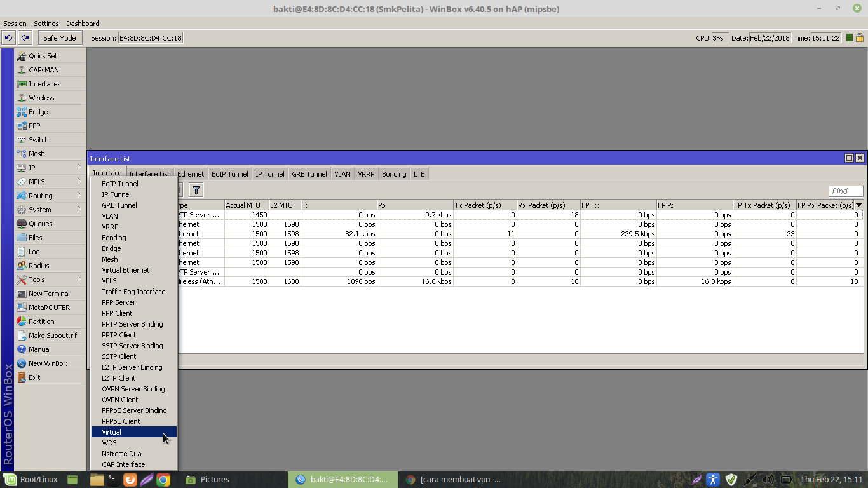868x488 pixels.
Task: Expand the Routing submenu arrow
Action: pyautogui.click(x=79, y=195)
